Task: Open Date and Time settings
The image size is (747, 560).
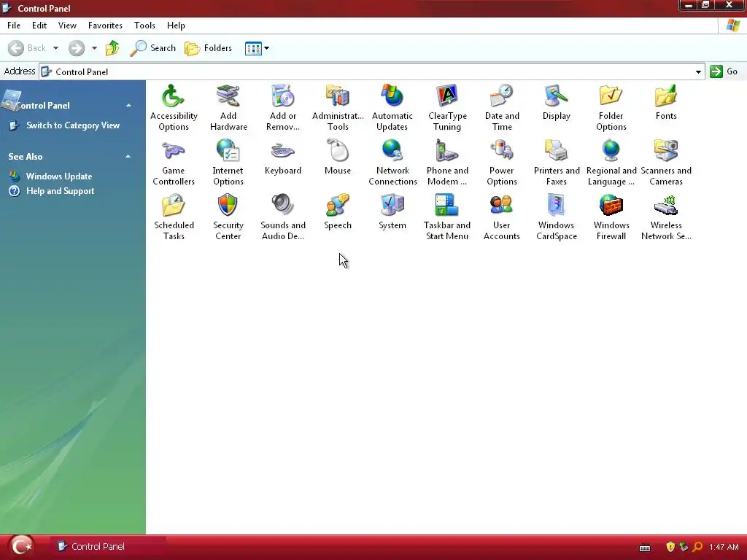Action: [502, 108]
